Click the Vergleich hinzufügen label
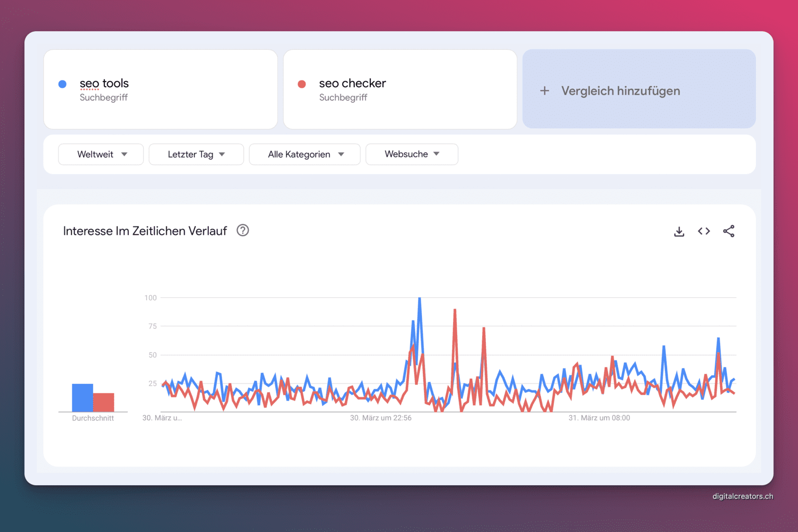This screenshot has width=798, height=532. click(x=620, y=91)
